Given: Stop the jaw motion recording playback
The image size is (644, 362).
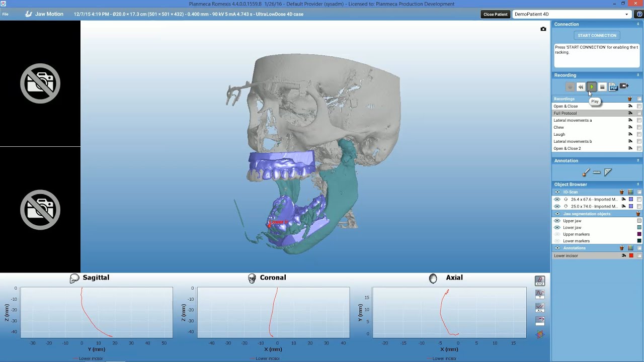Looking at the screenshot, I should tap(602, 87).
